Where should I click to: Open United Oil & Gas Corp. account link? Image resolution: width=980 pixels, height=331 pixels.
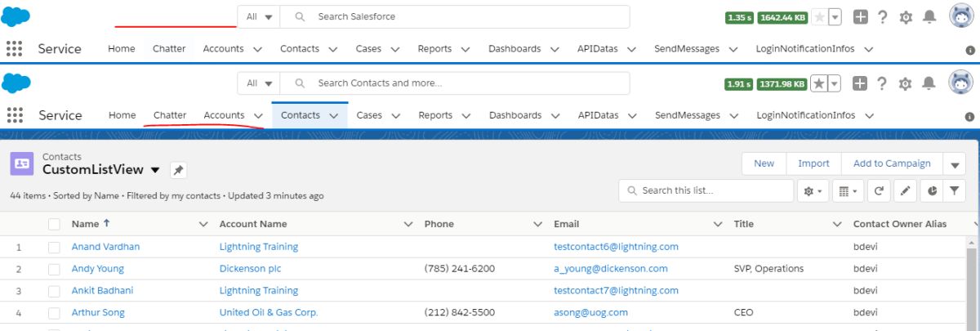click(x=269, y=313)
